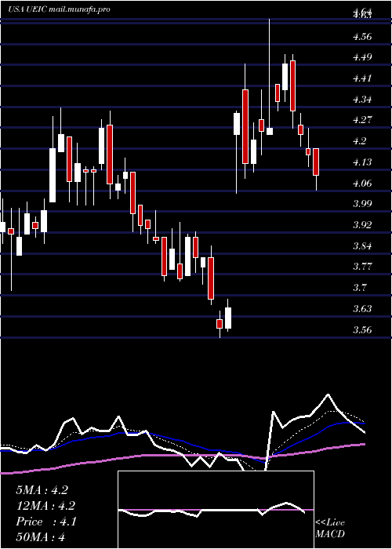
Task: Select the 4.13 price level label
Action: pos(363,162)
